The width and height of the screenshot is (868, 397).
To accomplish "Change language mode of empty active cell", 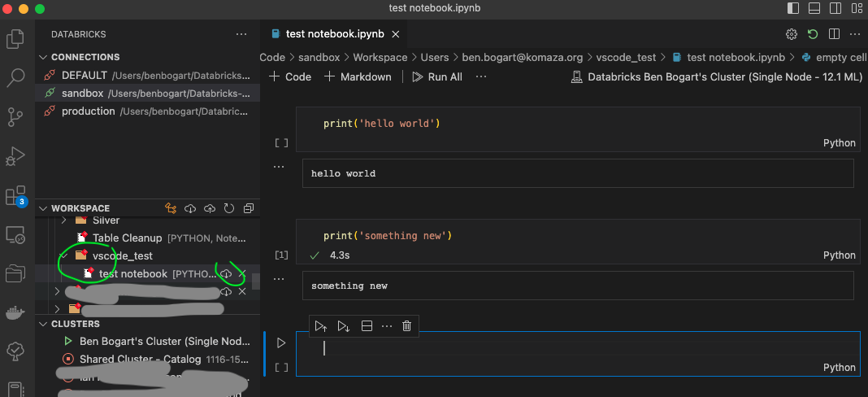I will tap(840, 368).
